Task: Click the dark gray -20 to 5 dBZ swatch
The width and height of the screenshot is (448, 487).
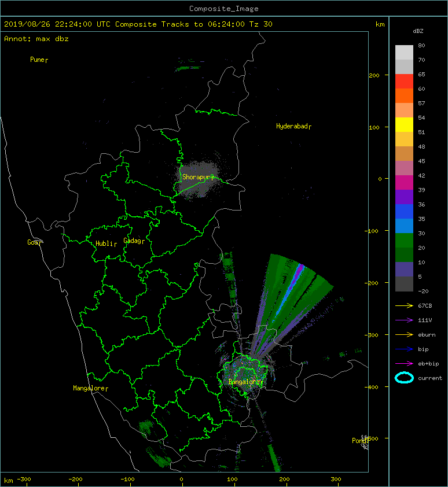Action: click(404, 284)
